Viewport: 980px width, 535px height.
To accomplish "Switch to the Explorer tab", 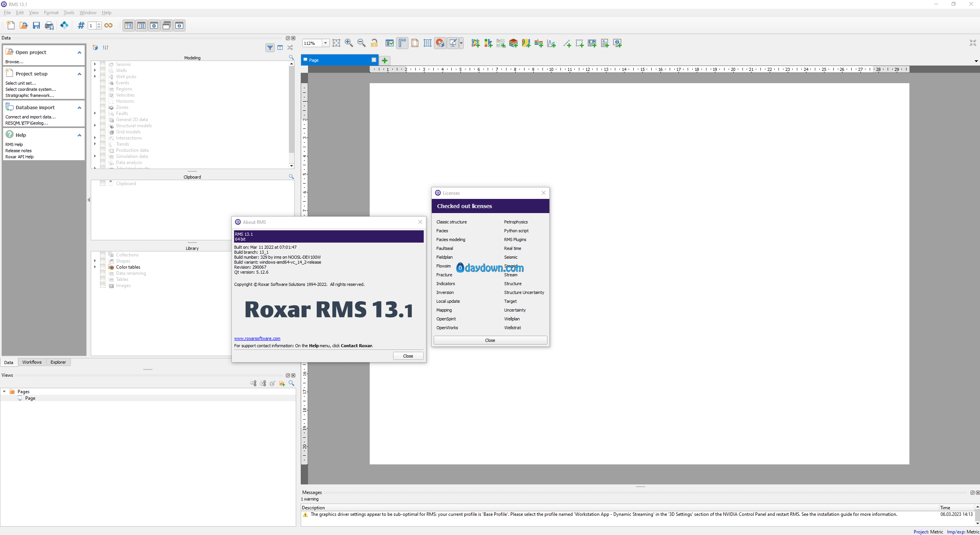I will (x=58, y=362).
